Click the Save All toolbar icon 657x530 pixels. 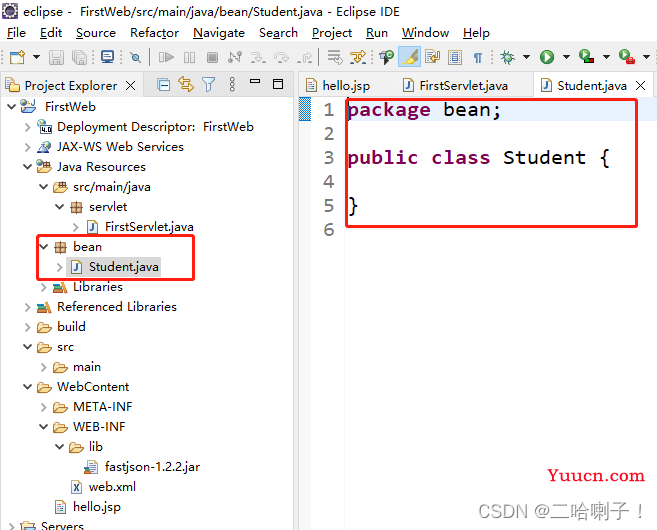click(x=79, y=57)
